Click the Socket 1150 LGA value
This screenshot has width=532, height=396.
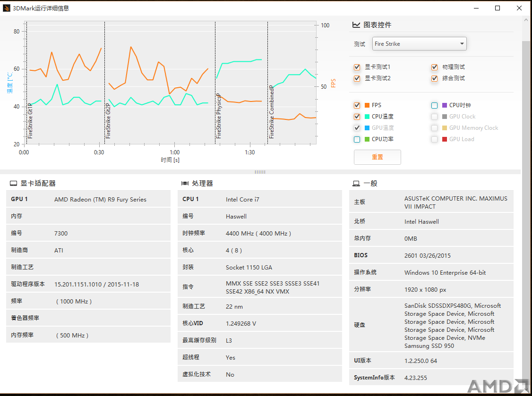(x=249, y=268)
